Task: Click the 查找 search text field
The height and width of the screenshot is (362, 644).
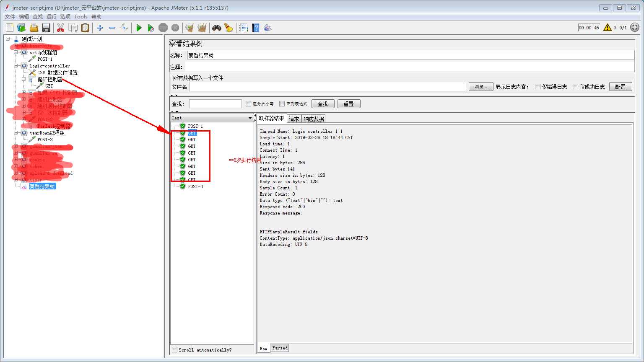Action: (216, 104)
